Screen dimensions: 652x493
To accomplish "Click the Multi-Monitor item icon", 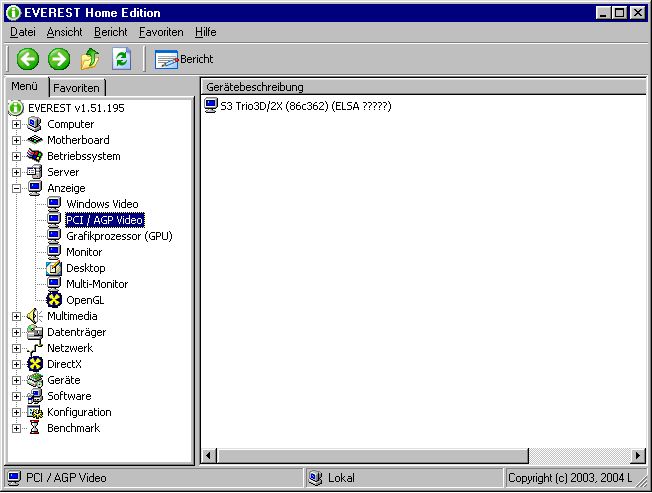I will tap(54, 284).
